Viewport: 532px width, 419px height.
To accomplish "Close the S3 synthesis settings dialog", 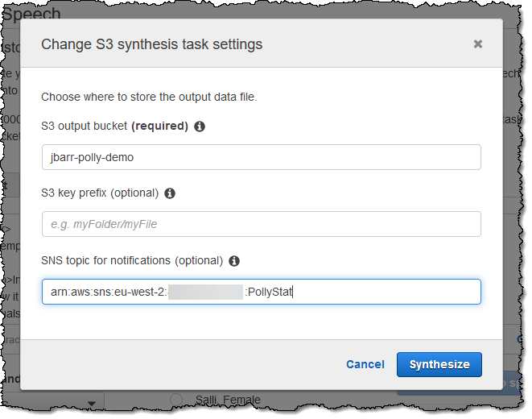I will click(x=478, y=44).
